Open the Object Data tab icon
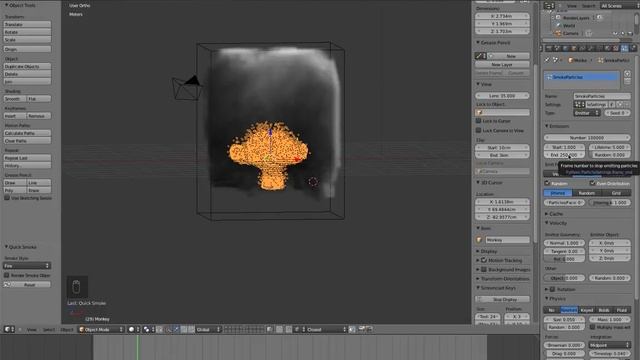Viewport: 640px width, 360px height. coord(599,48)
